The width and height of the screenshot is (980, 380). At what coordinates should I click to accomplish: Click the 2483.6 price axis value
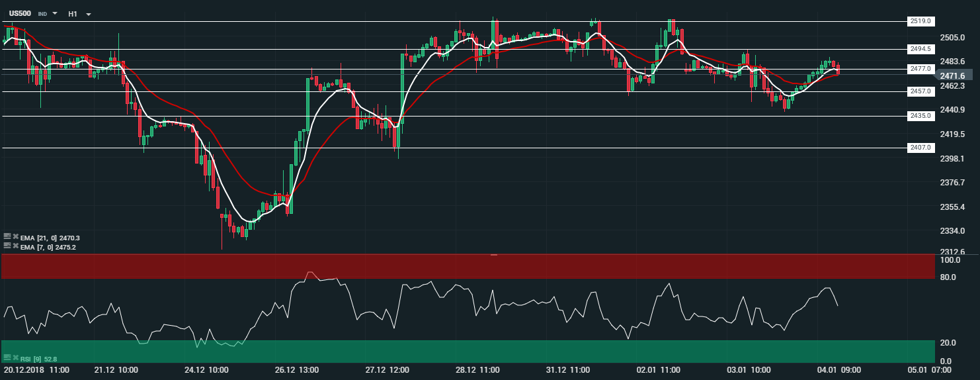pos(952,62)
